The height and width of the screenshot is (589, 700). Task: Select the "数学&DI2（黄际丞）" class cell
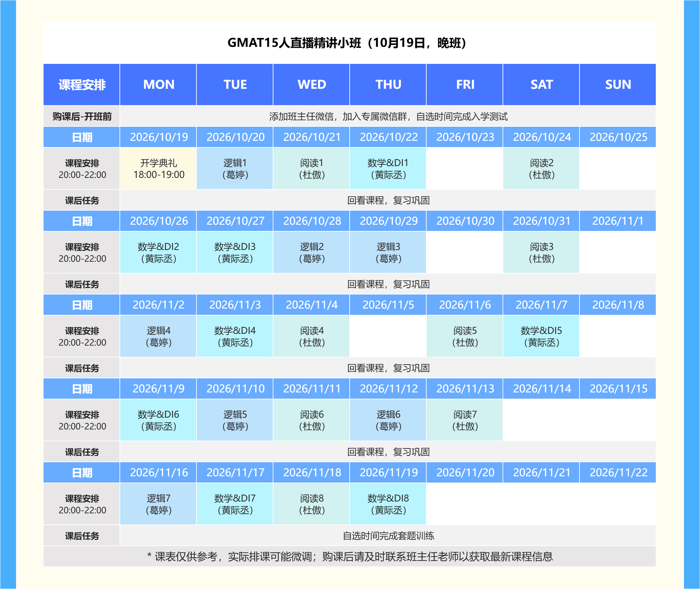pos(158,252)
